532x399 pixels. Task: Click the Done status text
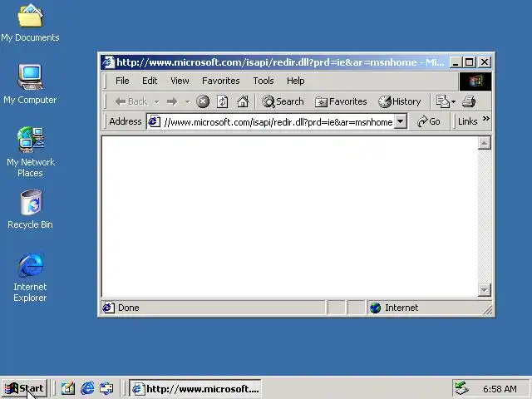(129, 308)
